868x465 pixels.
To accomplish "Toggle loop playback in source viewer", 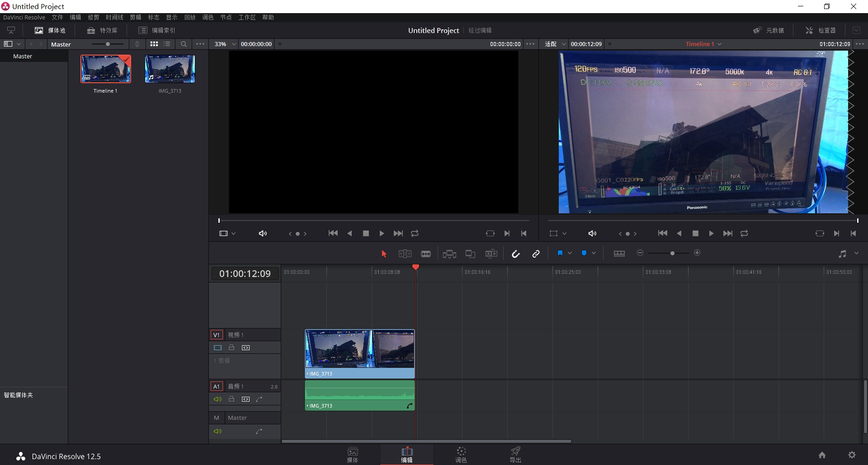I will 415,234.
